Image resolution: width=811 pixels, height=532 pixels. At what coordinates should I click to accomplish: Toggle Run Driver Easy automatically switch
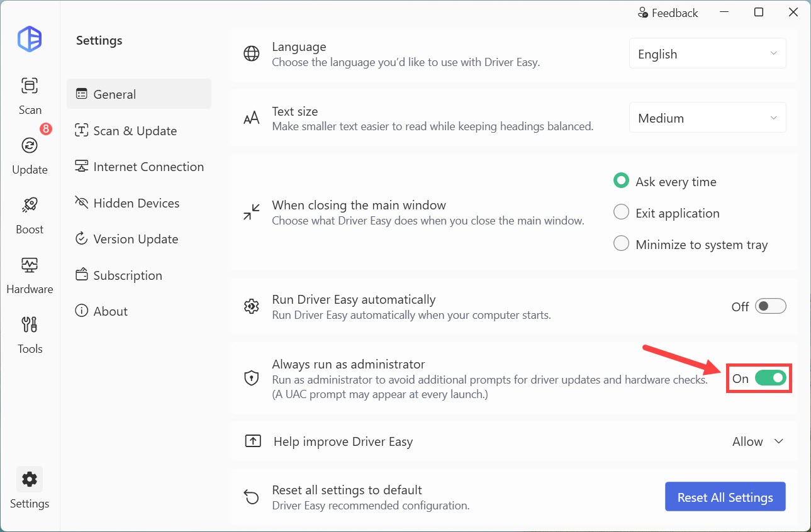coord(770,306)
